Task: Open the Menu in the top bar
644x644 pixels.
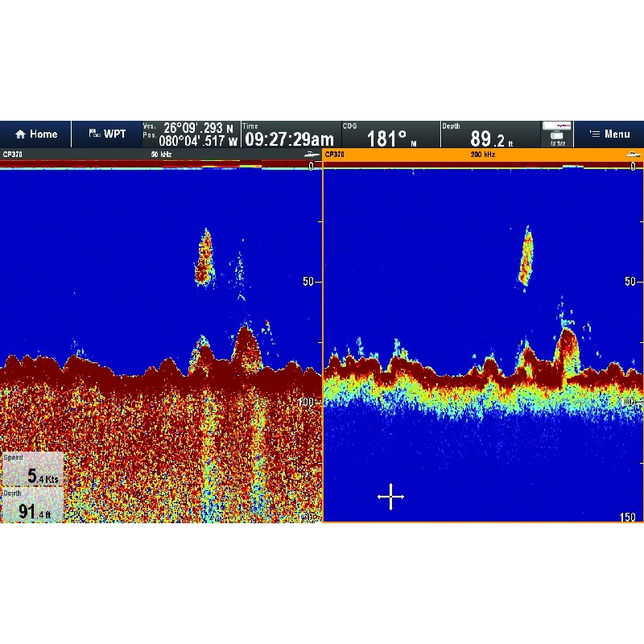Action: [x=609, y=134]
